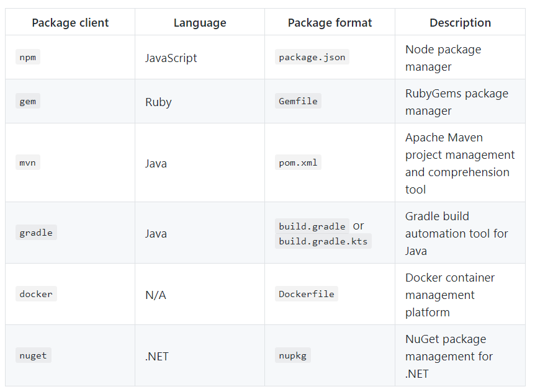Click the gradle package client label
Screen dimensions: 535x392
coord(36,232)
